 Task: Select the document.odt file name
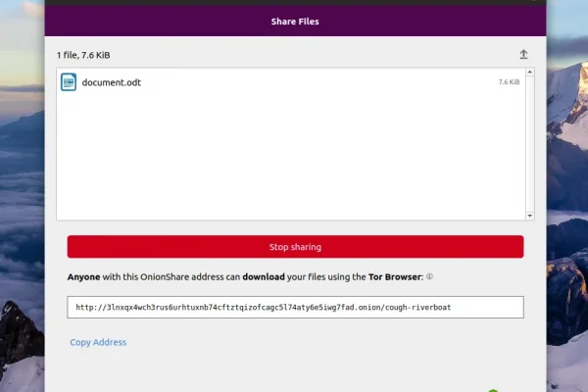pyautogui.click(x=112, y=82)
